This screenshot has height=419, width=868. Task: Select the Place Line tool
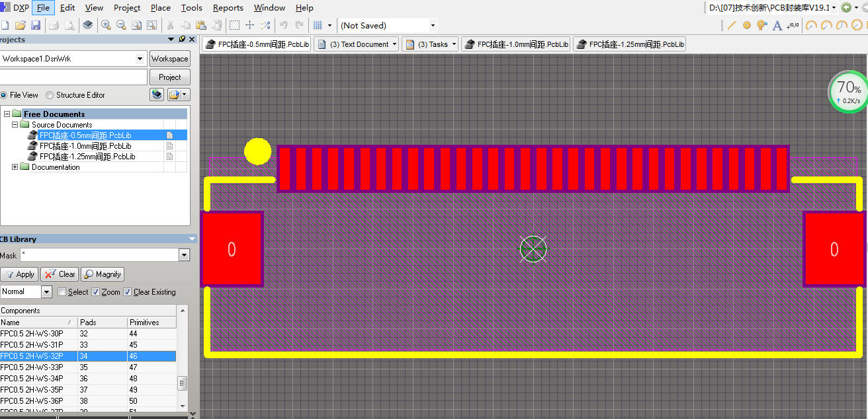(731, 25)
